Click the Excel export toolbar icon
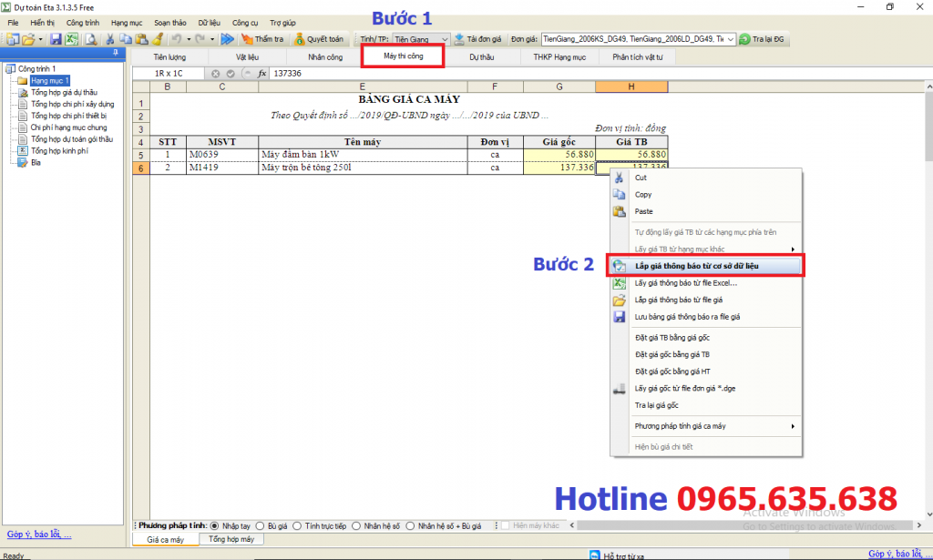 coord(70,39)
